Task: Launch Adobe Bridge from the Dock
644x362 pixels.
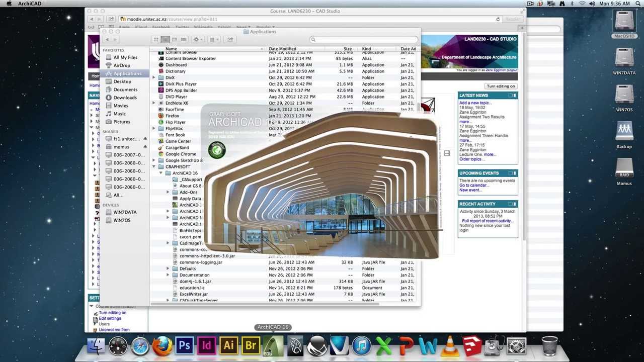Action: 251,346
